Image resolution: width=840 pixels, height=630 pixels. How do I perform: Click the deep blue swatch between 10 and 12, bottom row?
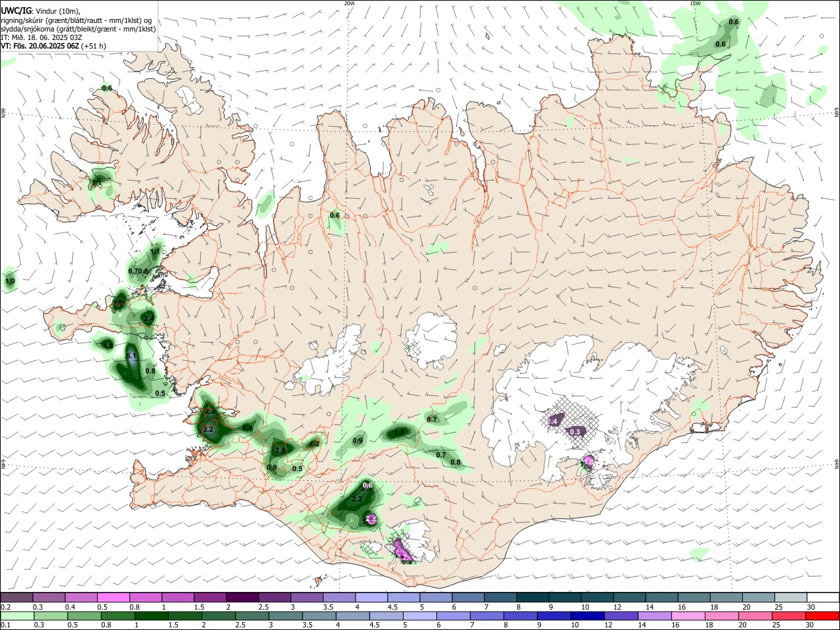(x=587, y=616)
